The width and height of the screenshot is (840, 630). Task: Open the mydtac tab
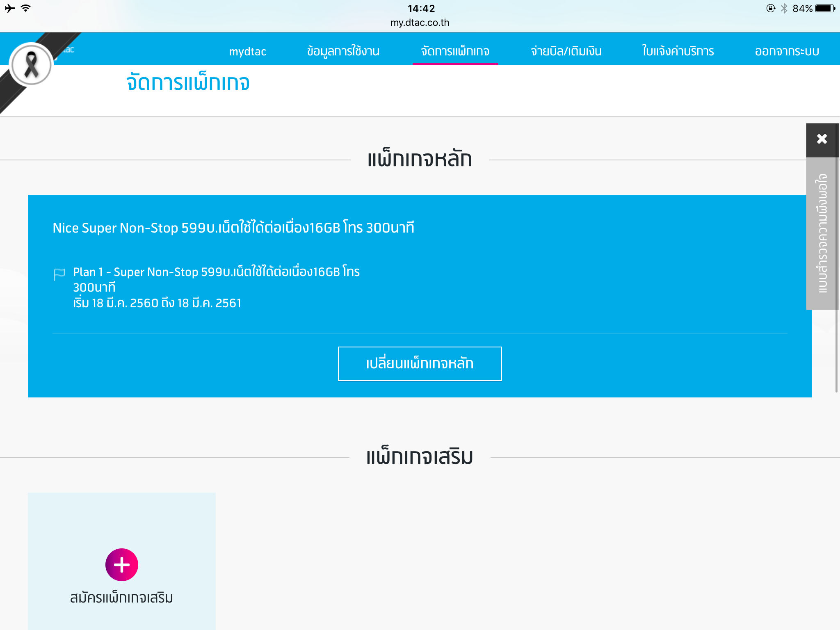[x=247, y=51]
